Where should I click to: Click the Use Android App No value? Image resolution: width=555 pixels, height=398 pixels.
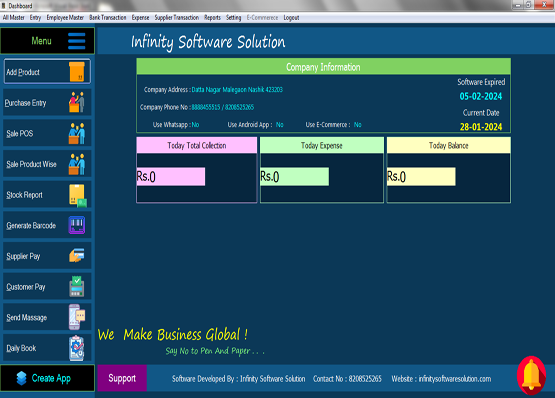click(280, 125)
